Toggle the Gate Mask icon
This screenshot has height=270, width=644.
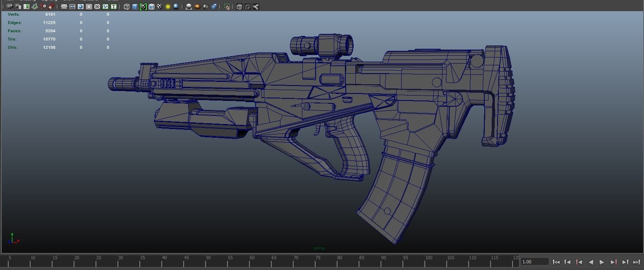(89, 7)
